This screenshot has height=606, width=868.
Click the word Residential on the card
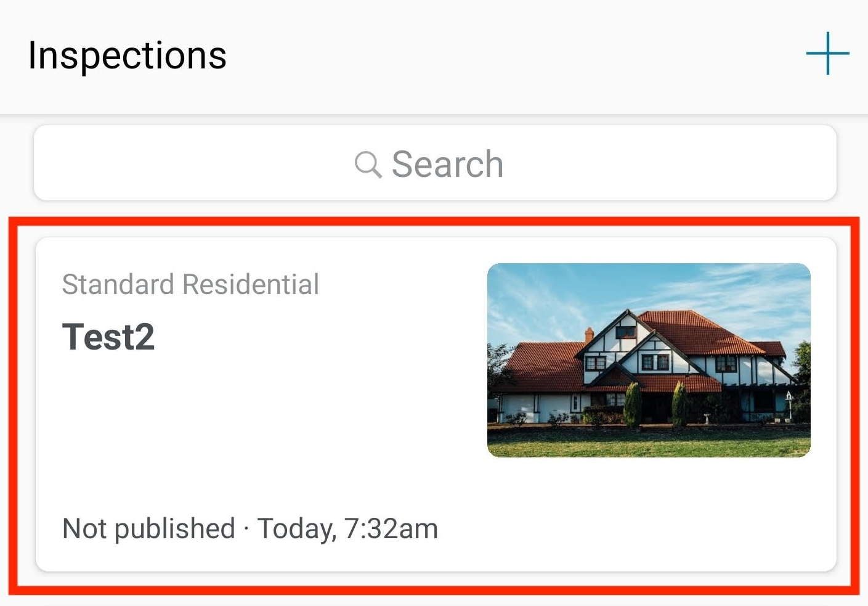251,285
